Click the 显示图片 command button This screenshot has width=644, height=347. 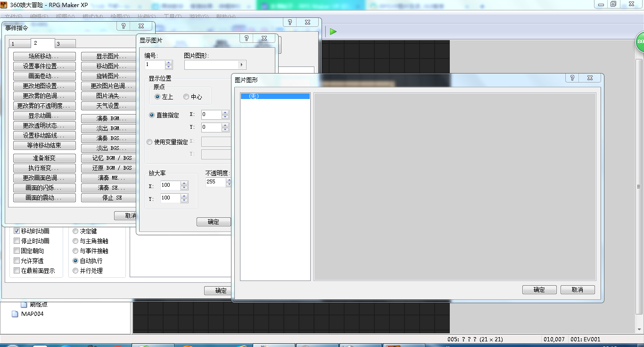tap(109, 56)
